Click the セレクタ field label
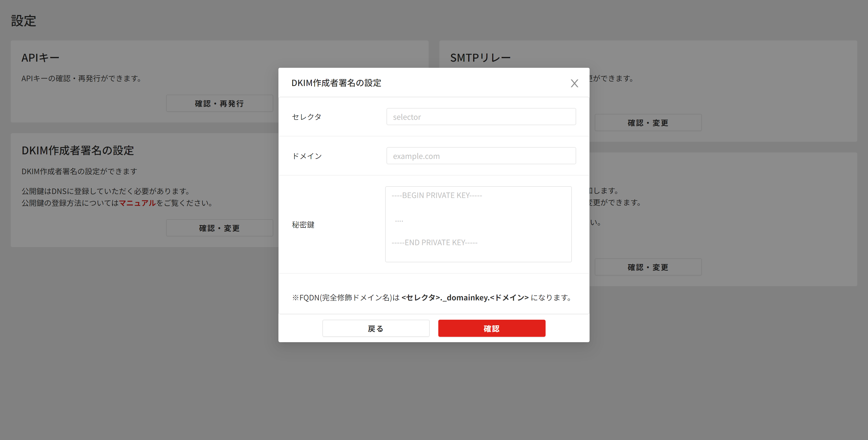Viewport: 868px width, 440px height. [x=306, y=117]
